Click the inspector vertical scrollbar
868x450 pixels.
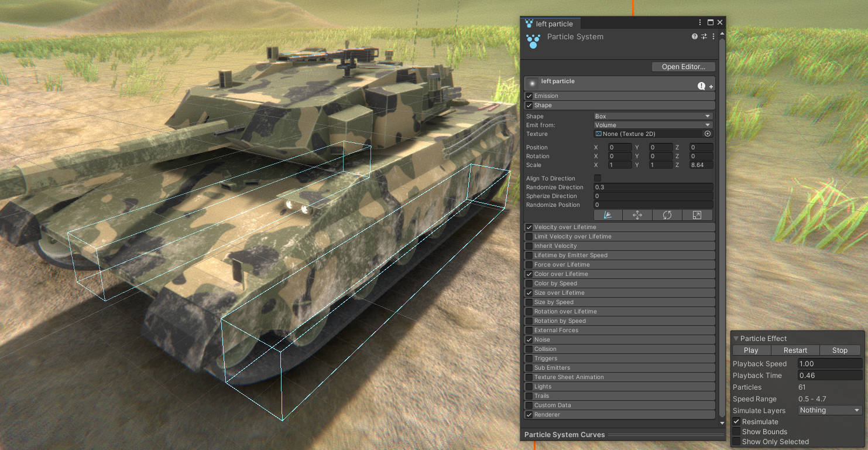click(x=722, y=229)
